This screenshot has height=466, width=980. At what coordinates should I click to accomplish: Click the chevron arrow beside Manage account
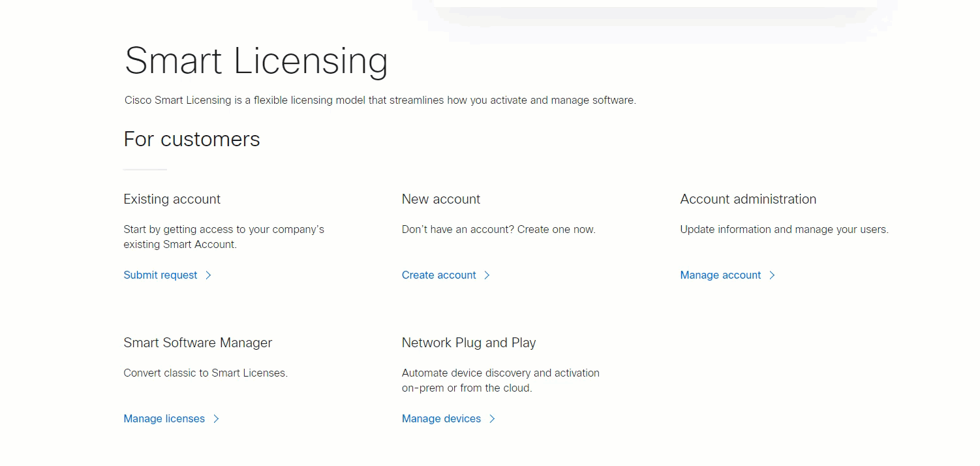(772, 275)
